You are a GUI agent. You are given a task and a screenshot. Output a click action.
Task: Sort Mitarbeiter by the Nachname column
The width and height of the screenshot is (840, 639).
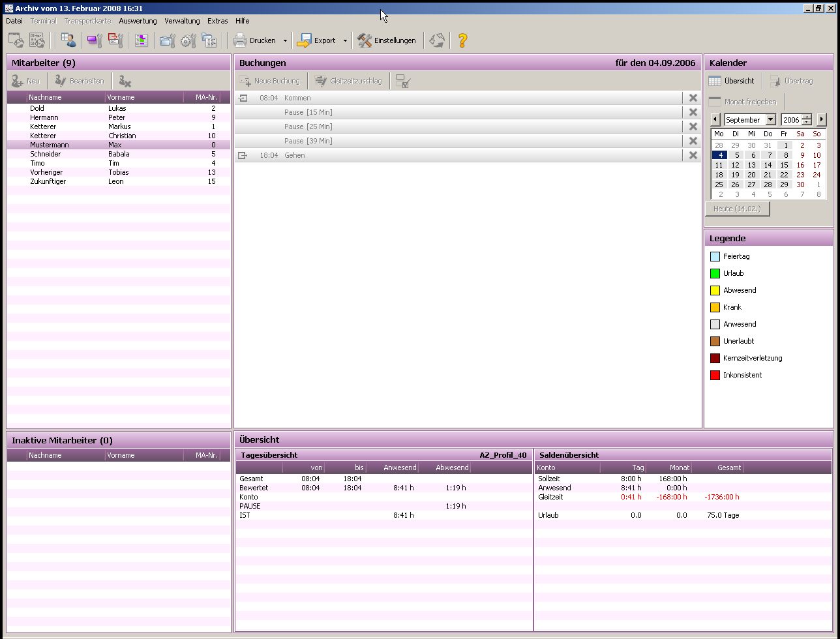pos(66,97)
